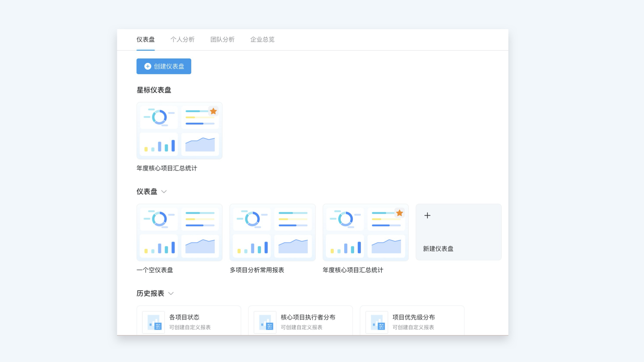
Task: Open starred 年度核心项目汇总统计 thumbnail under 星标仪表盘
Action: point(179,131)
